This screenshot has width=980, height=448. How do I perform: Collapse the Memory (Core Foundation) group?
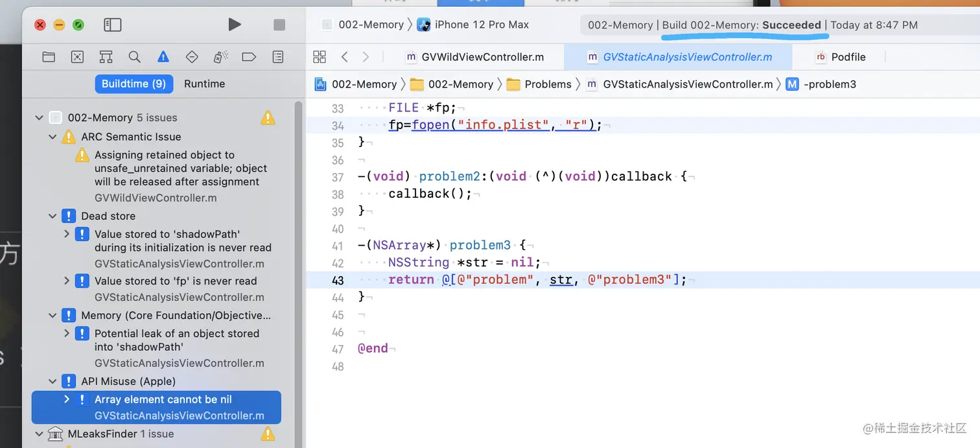pyautogui.click(x=52, y=315)
